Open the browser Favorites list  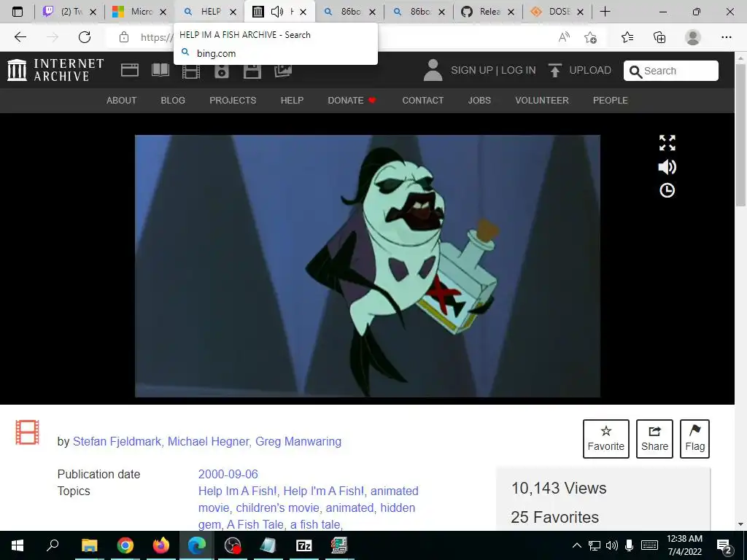pos(627,37)
